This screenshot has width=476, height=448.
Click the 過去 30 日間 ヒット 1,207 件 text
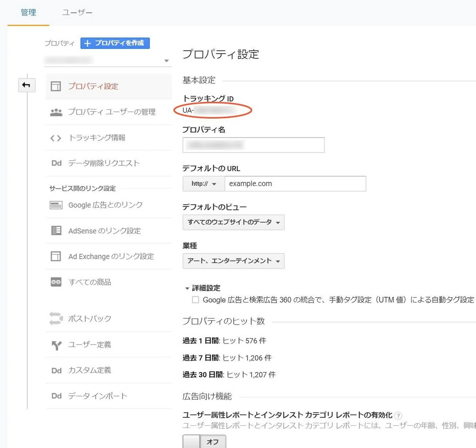pyautogui.click(x=229, y=375)
